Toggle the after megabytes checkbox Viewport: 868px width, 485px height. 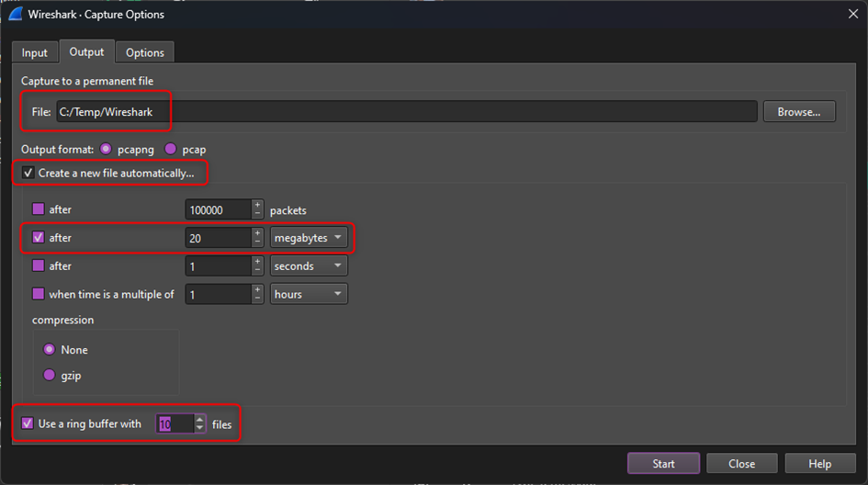tap(39, 237)
